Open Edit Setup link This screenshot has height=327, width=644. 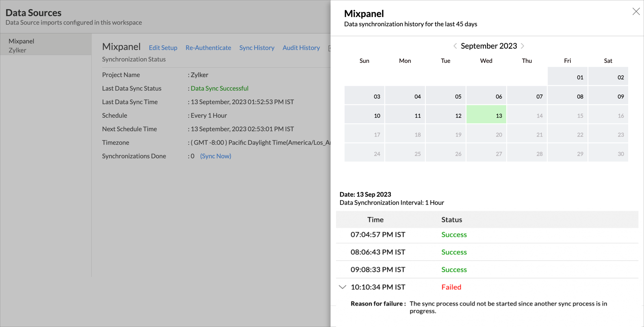click(x=163, y=48)
